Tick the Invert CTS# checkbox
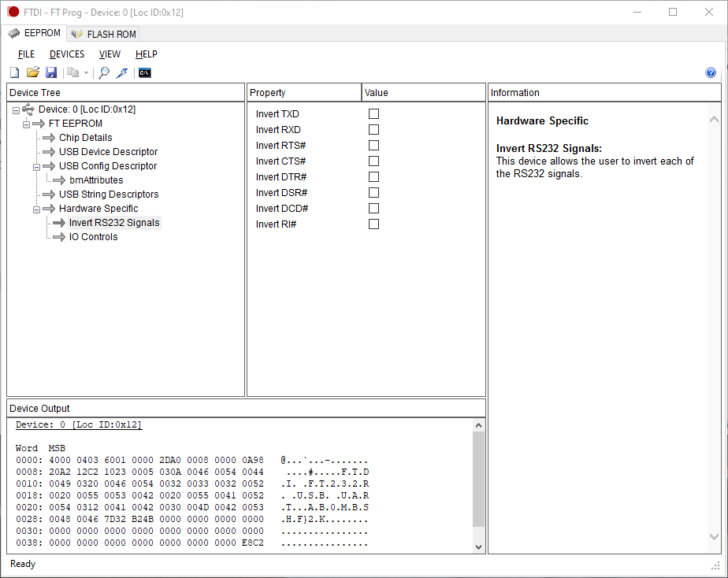The width and height of the screenshot is (728, 578). point(373,161)
